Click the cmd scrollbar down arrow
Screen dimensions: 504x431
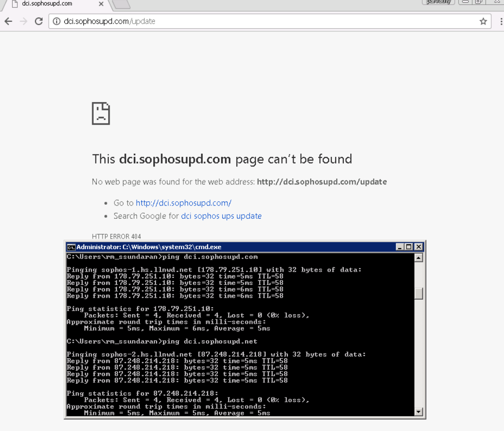pos(418,412)
